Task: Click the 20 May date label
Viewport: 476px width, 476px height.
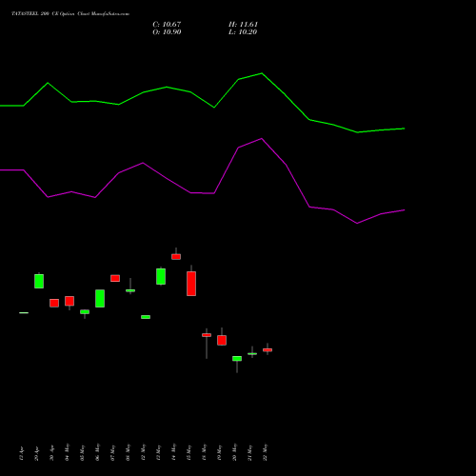Action: click(235, 452)
